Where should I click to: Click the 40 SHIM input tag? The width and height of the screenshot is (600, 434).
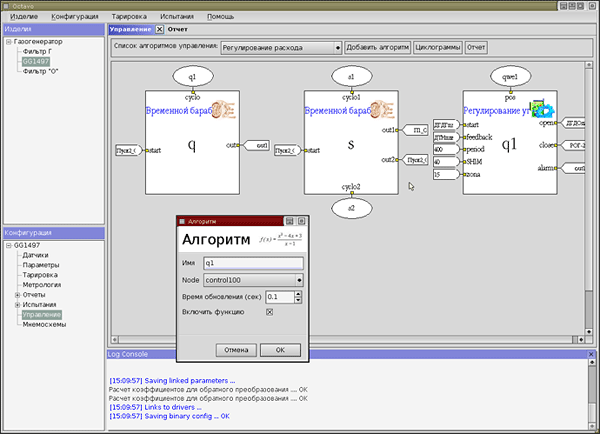tap(446, 162)
